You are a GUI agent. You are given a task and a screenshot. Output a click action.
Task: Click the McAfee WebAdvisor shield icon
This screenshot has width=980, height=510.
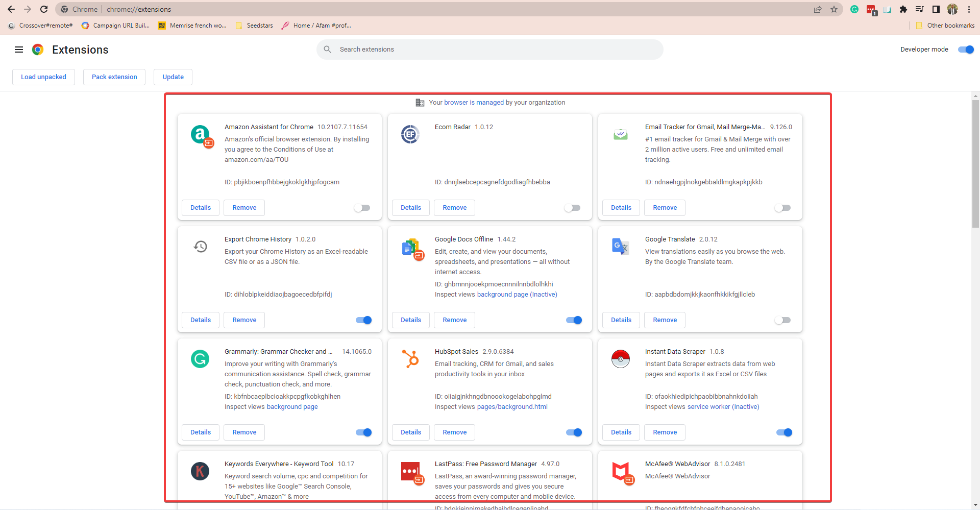coord(622,473)
